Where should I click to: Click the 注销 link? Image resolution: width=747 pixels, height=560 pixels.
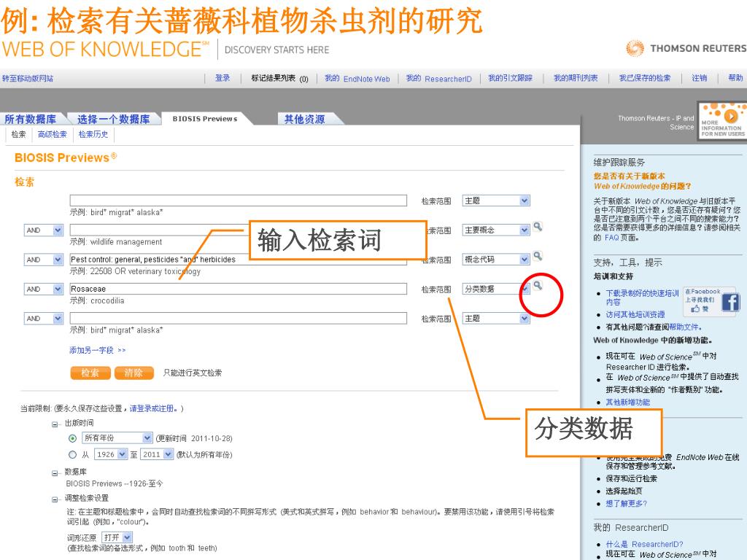tap(700, 78)
